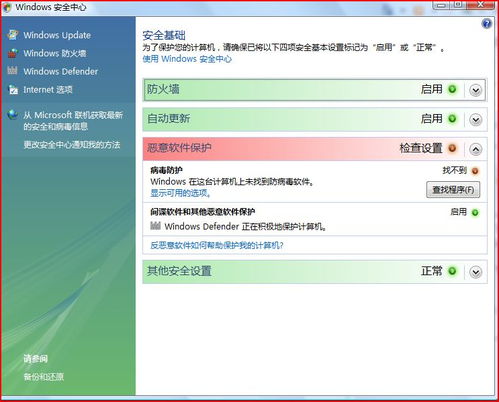The image size is (499, 402).
Task: Open Internet 选项 from sidebar
Action: pos(48,90)
